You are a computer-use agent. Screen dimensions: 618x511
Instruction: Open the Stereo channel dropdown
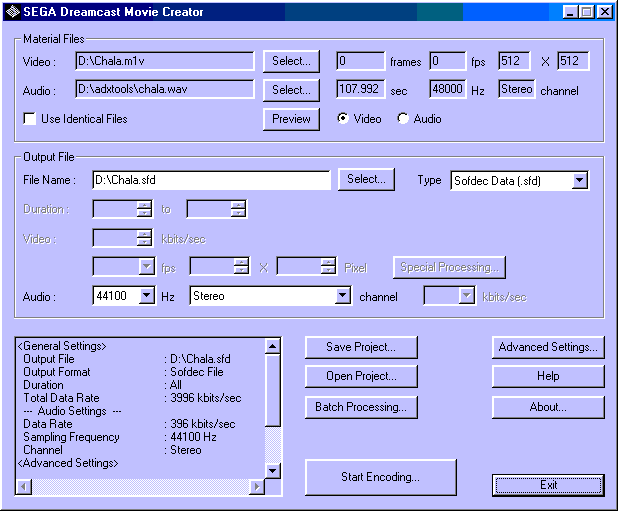coord(343,295)
